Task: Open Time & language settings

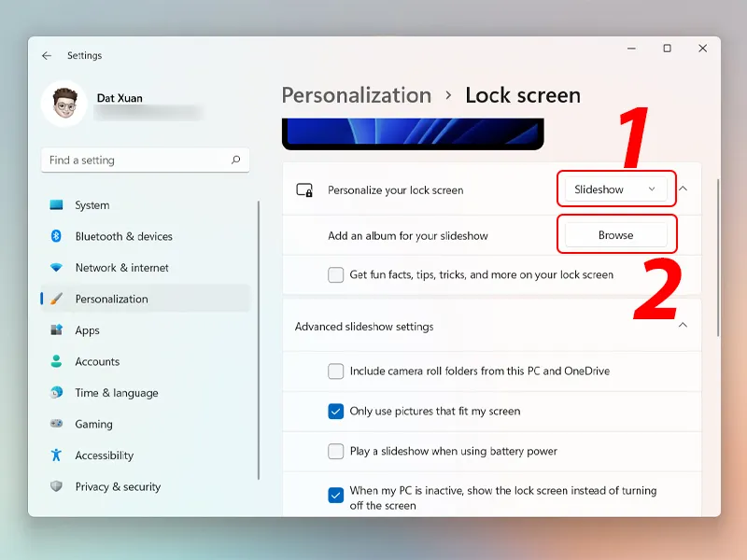Action: pos(117,393)
